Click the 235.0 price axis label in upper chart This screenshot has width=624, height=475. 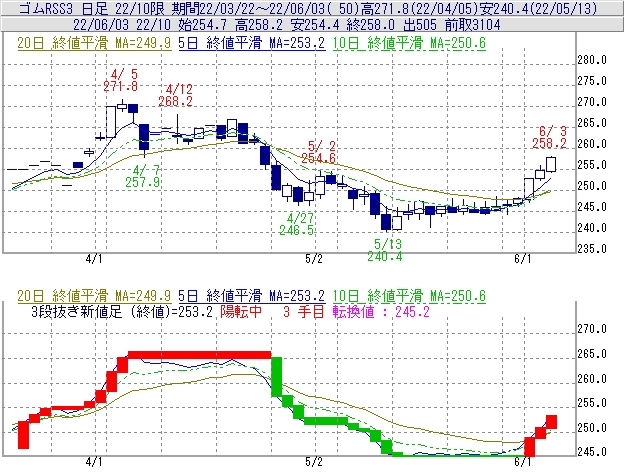coord(592,249)
